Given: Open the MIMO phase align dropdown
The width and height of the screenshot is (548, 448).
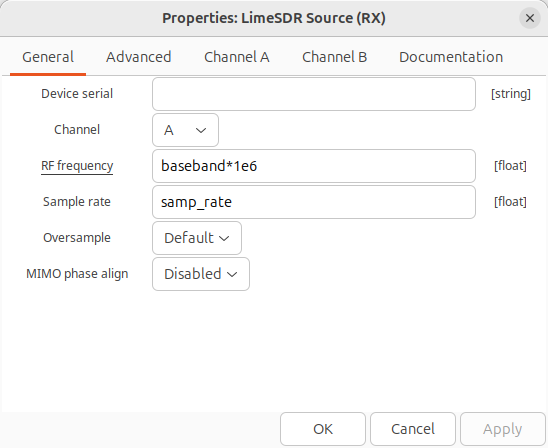Looking at the screenshot, I should point(201,274).
